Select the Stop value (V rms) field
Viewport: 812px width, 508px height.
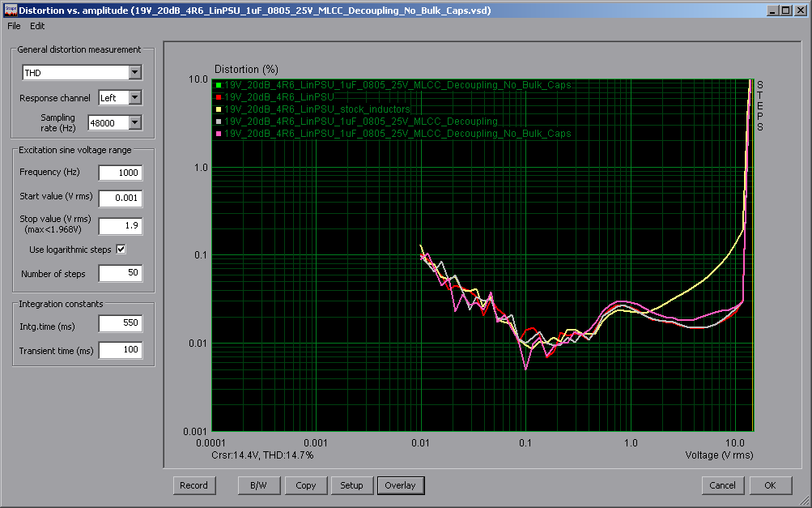pos(120,226)
